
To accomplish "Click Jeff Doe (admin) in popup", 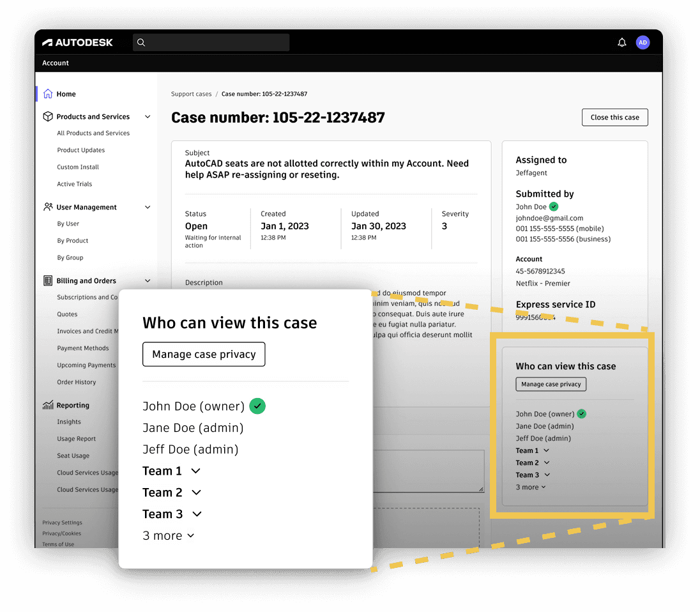I will 190,449.
